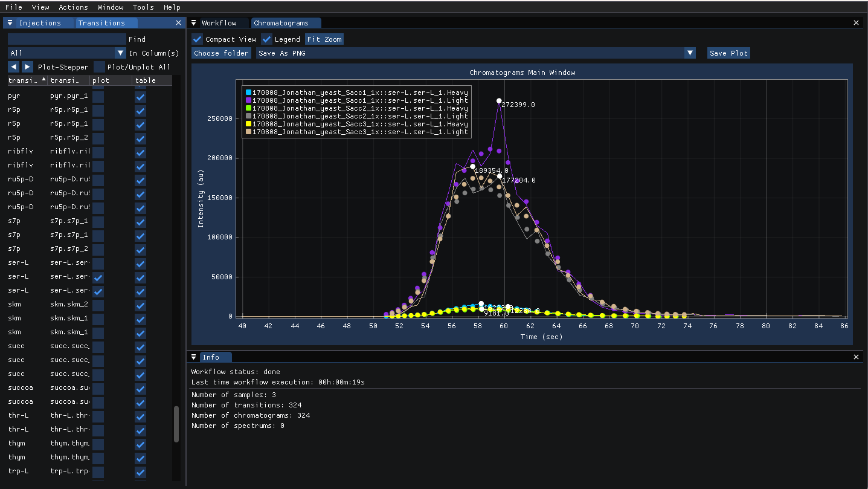Click the Fit Zoom button
868x489 pixels.
click(324, 39)
